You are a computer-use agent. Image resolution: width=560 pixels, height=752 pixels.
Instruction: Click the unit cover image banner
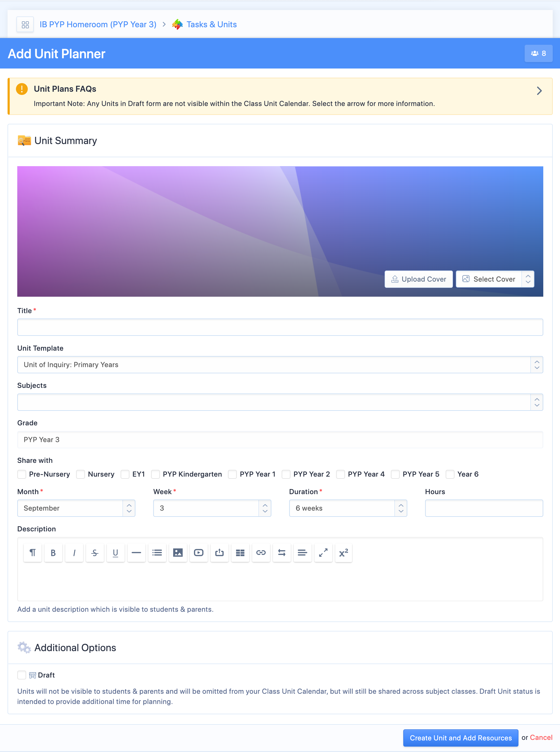click(x=280, y=231)
